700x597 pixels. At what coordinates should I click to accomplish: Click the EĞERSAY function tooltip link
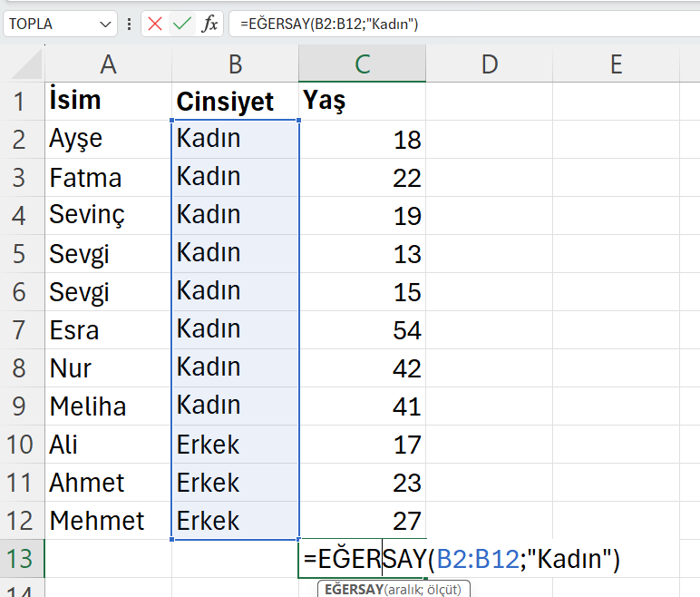(354, 590)
